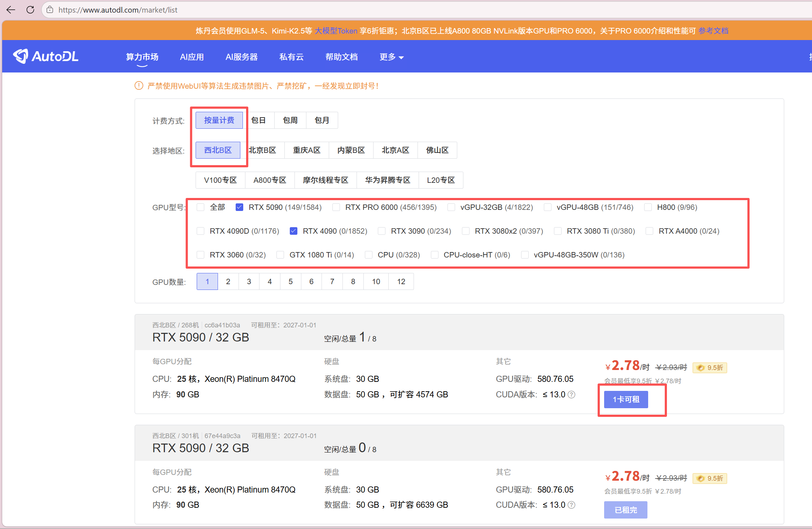Go to AI应用 in navigation
Viewport: 812px width, 529px height.
click(x=192, y=57)
